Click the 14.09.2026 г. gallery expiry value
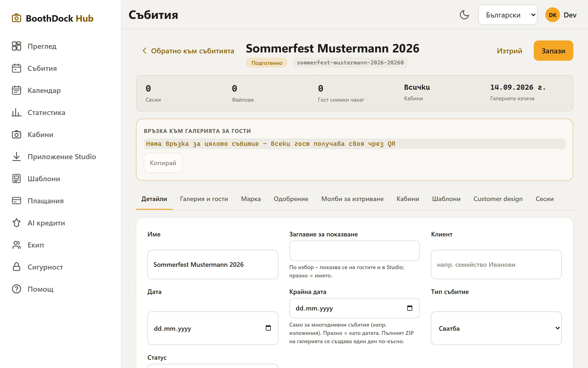Image resolution: width=588 pixels, height=368 pixels. point(518,87)
